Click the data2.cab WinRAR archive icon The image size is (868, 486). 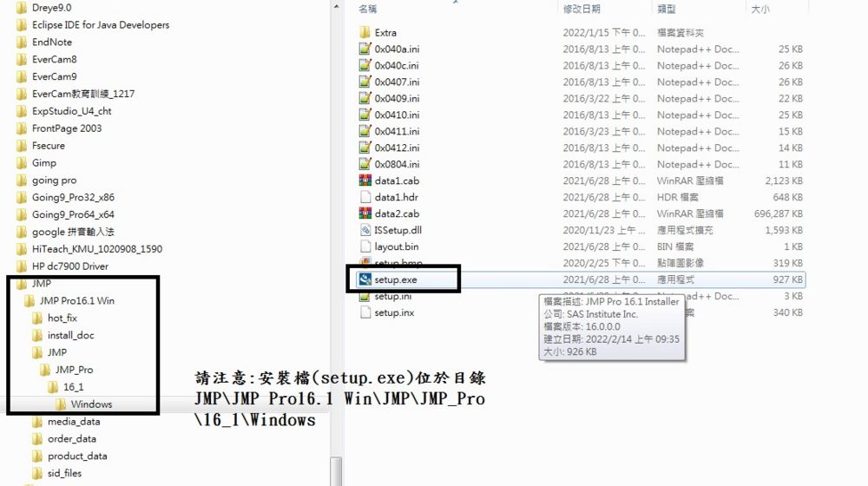[365, 213]
